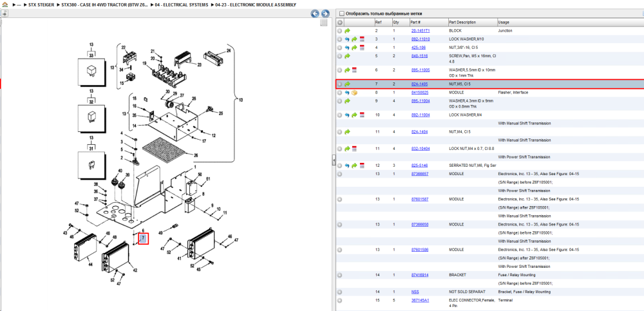Click callout number 44 on diagram

tap(90, 265)
